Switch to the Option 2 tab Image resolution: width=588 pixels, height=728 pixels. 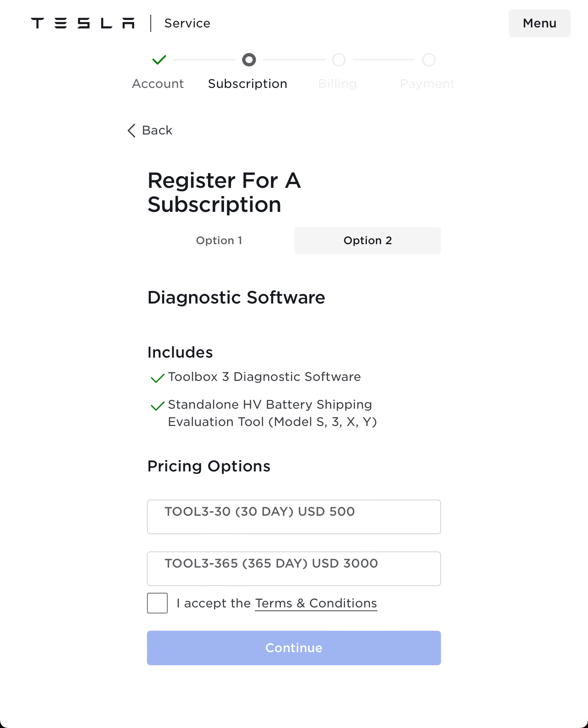click(368, 240)
